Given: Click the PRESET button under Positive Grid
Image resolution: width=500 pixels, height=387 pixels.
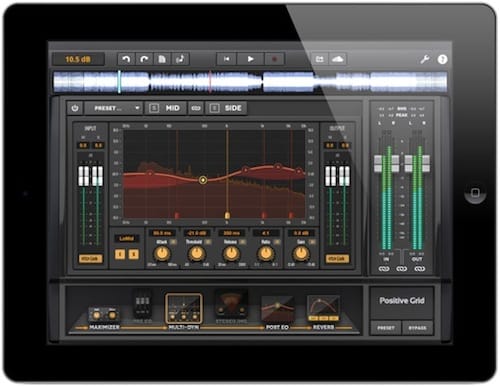Looking at the screenshot, I should pos(386,328).
